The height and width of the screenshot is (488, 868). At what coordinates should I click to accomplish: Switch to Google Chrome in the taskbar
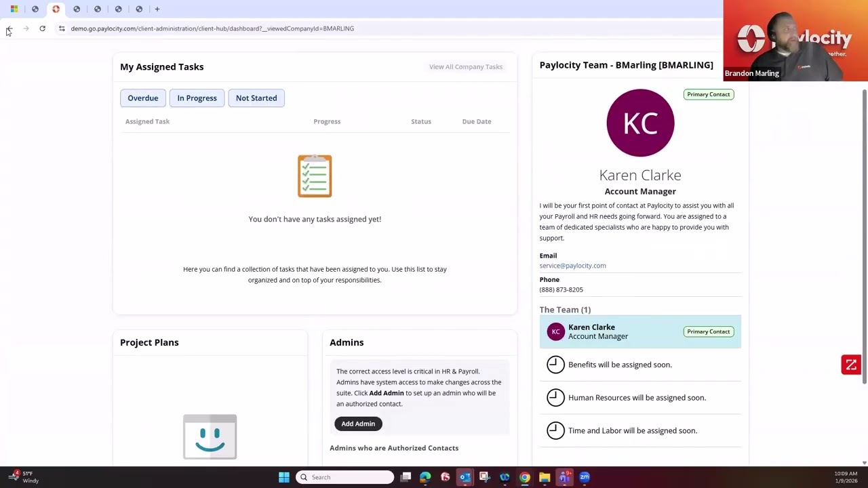coord(525,477)
